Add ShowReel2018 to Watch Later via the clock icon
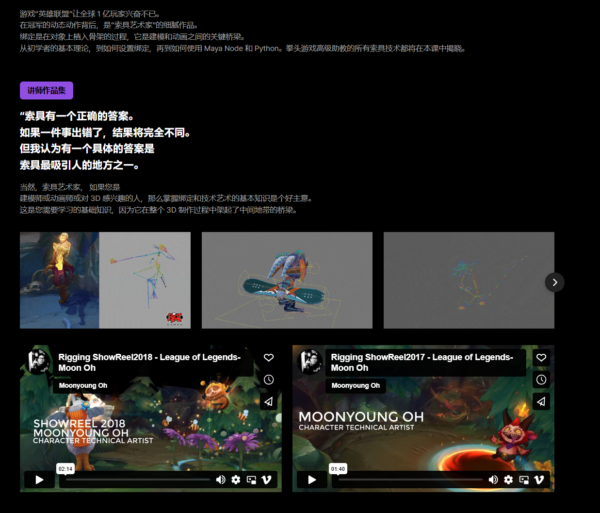The height and width of the screenshot is (513, 600). pos(269,379)
